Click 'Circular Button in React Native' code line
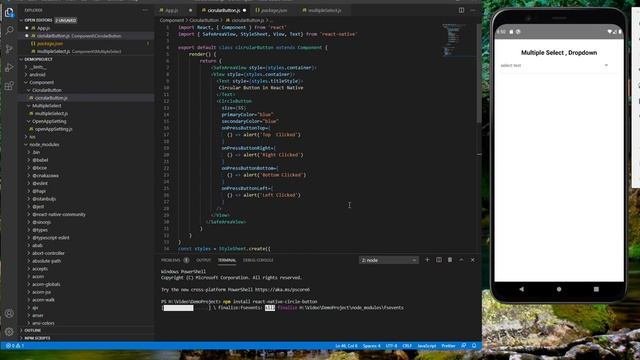Screen dimensions: 640x360 tap(261, 88)
